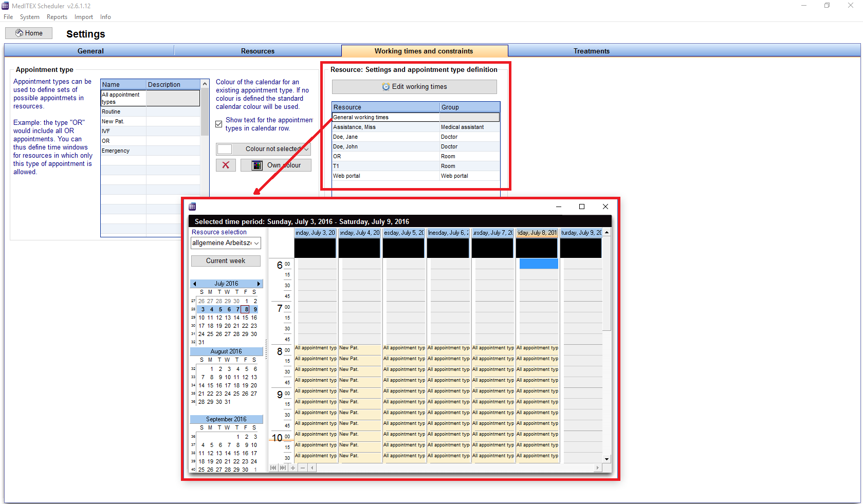Switch to the General tab
Viewport: 863px width, 504px height.
pos(90,51)
